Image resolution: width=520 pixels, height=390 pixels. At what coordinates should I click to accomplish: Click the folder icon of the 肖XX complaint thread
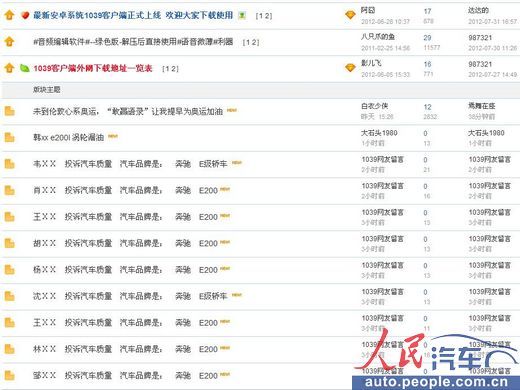[9, 190]
